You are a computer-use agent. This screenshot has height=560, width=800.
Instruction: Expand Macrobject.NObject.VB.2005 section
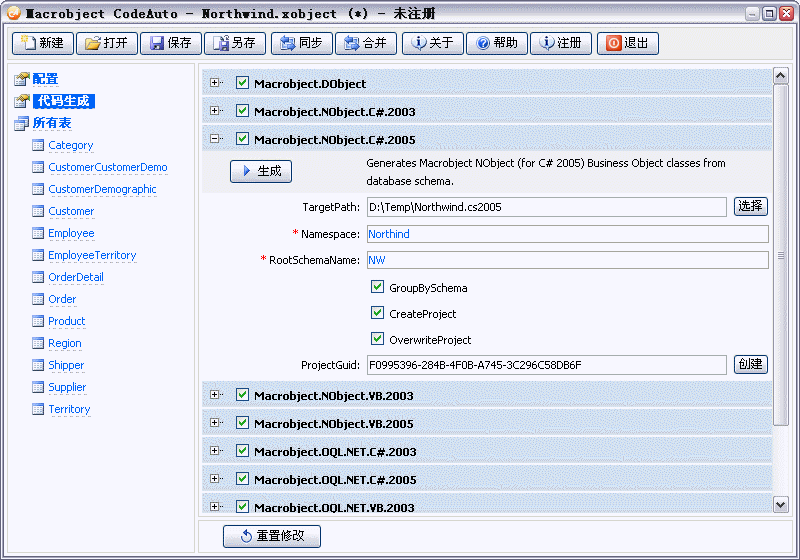pyautogui.click(x=215, y=423)
